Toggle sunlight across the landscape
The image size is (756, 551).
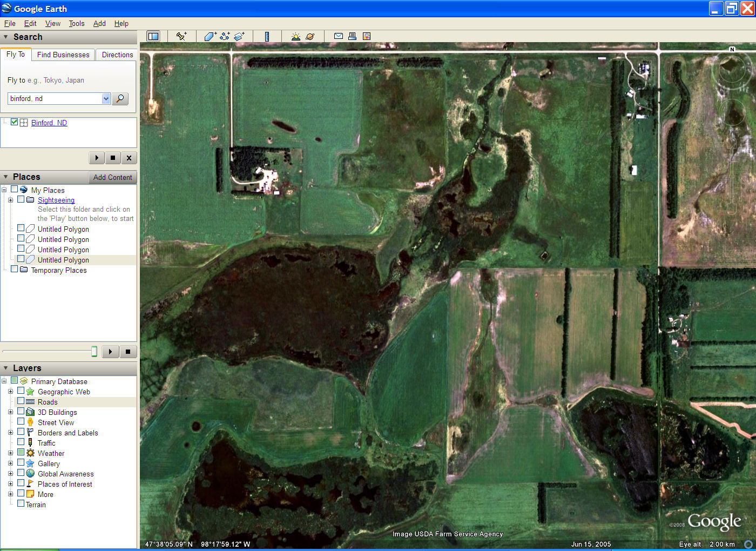[x=295, y=36]
